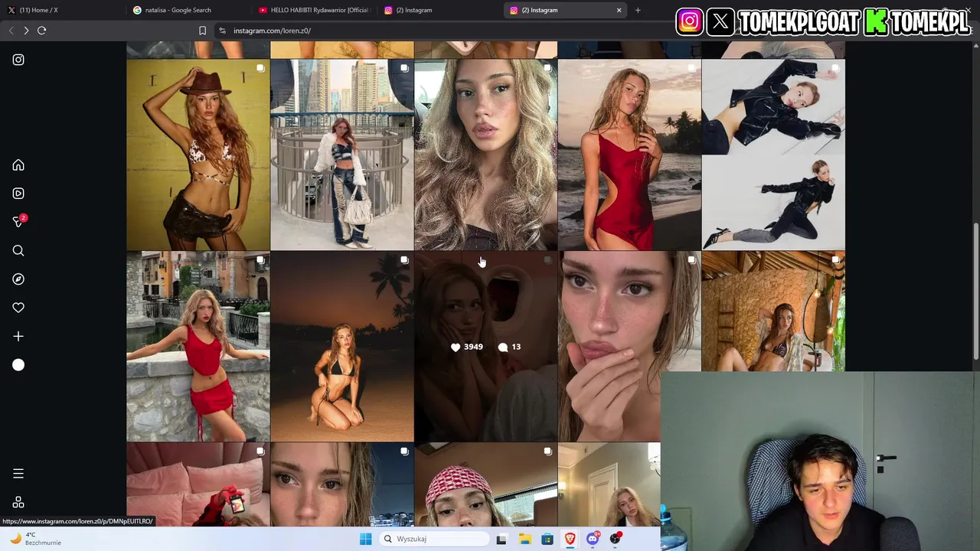Open File Explorer from taskbar
The height and width of the screenshot is (551, 980).
[524, 539]
